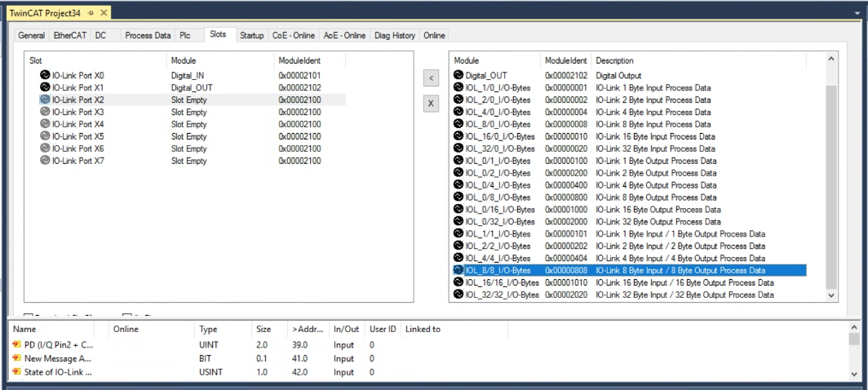Click the IOL_2/0_I/O-Bytes module icon
The height and width of the screenshot is (390, 868).
(x=458, y=100)
